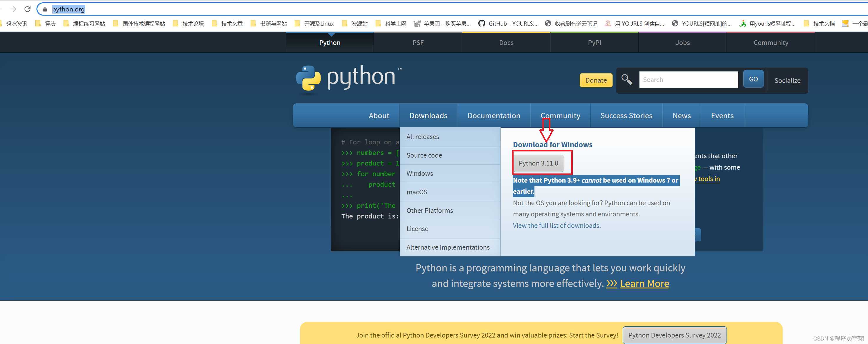
Task: Open the 资源站 bookmark folder
Action: click(x=354, y=24)
